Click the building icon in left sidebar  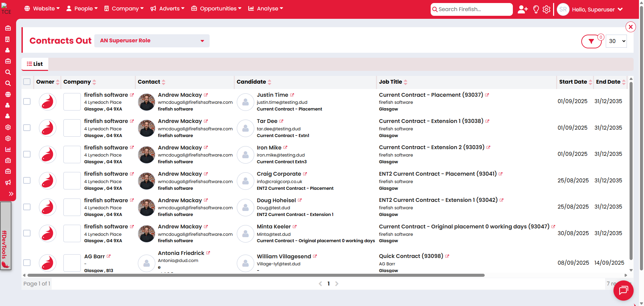point(7,39)
